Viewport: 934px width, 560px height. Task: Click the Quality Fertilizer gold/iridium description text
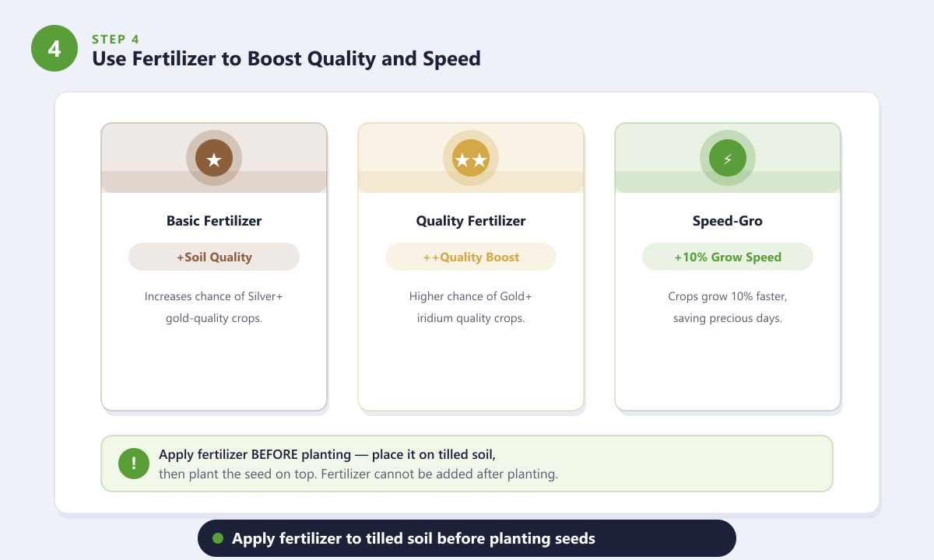(471, 307)
